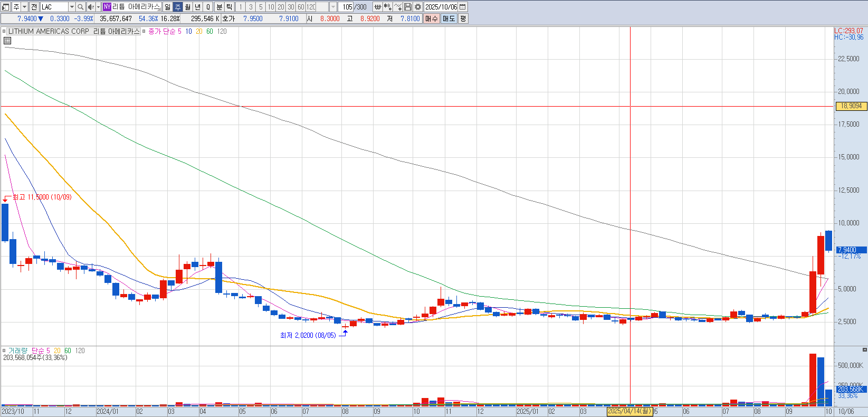Click the NY exchange badge
This screenshot has height=417, width=868.
[x=107, y=7]
